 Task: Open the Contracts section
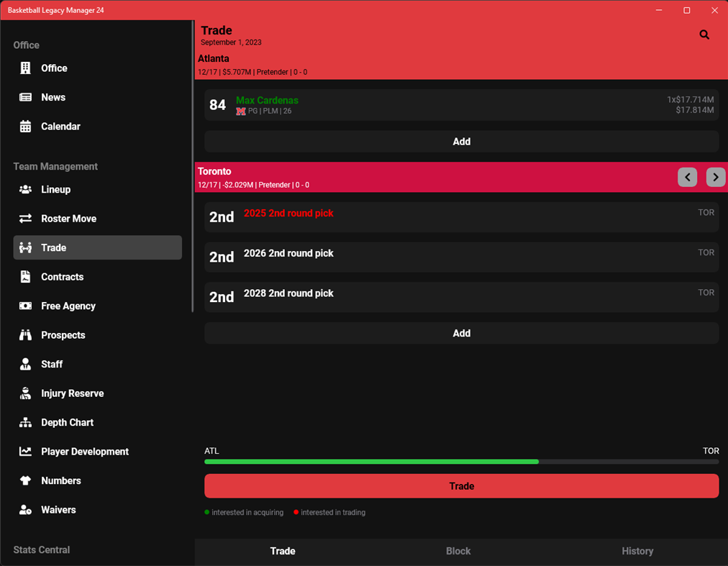point(62,277)
